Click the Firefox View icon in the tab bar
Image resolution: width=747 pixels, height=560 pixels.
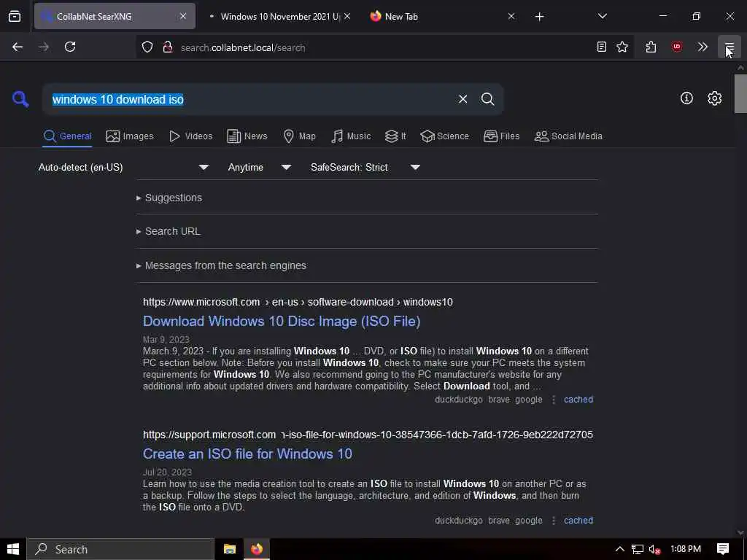[15, 17]
